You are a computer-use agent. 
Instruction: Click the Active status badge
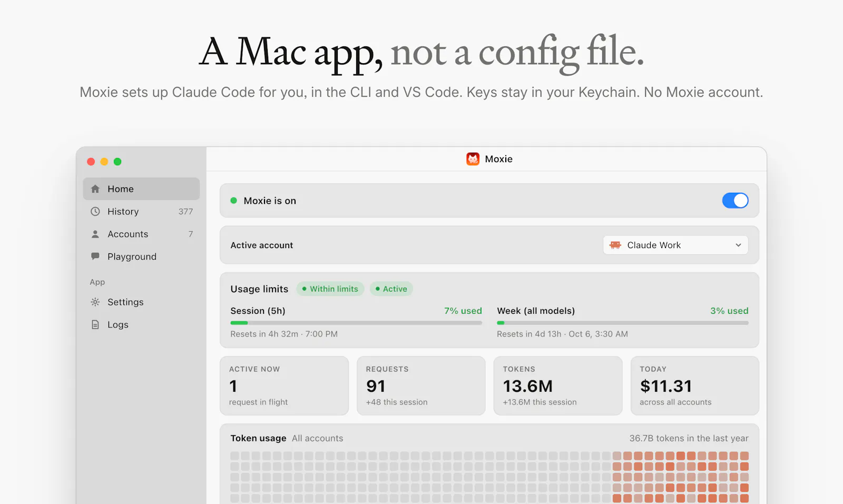point(391,289)
